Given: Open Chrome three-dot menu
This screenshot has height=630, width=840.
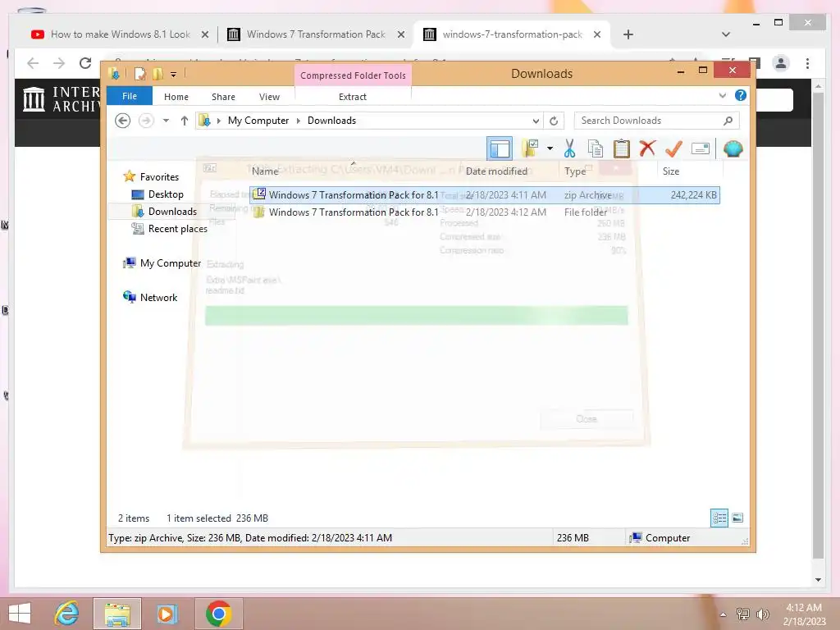Looking at the screenshot, I should [x=807, y=63].
